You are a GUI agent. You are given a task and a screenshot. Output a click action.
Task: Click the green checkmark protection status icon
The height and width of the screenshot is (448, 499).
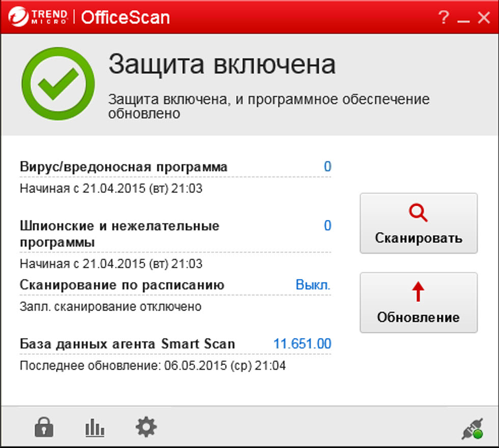(x=58, y=84)
